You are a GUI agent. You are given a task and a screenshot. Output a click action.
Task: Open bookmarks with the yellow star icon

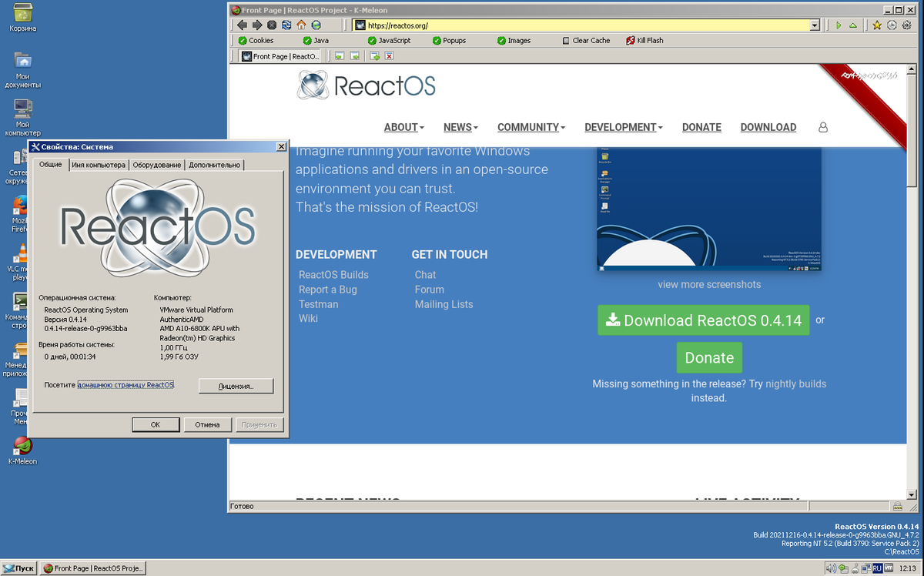point(876,25)
